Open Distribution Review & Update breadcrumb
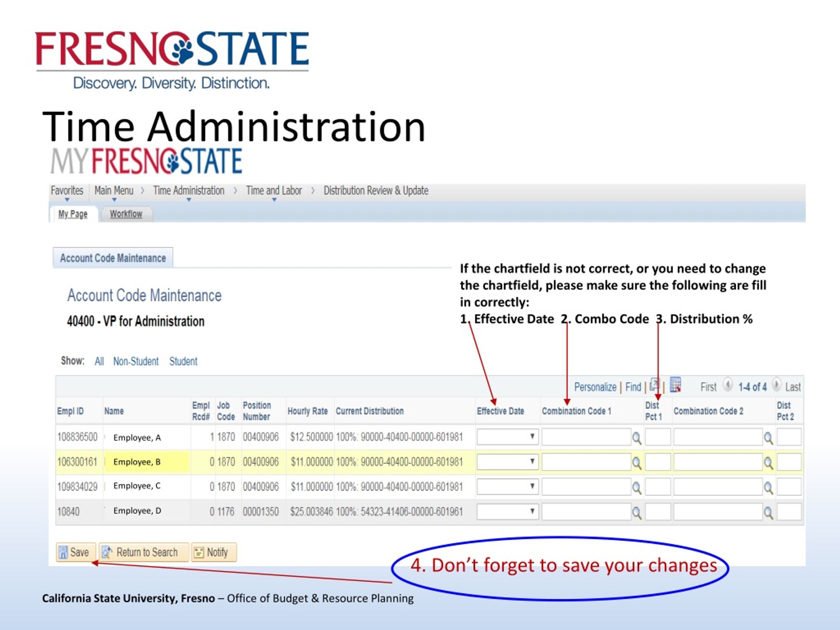This screenshot has width=840, height=630. coord(376,191)
